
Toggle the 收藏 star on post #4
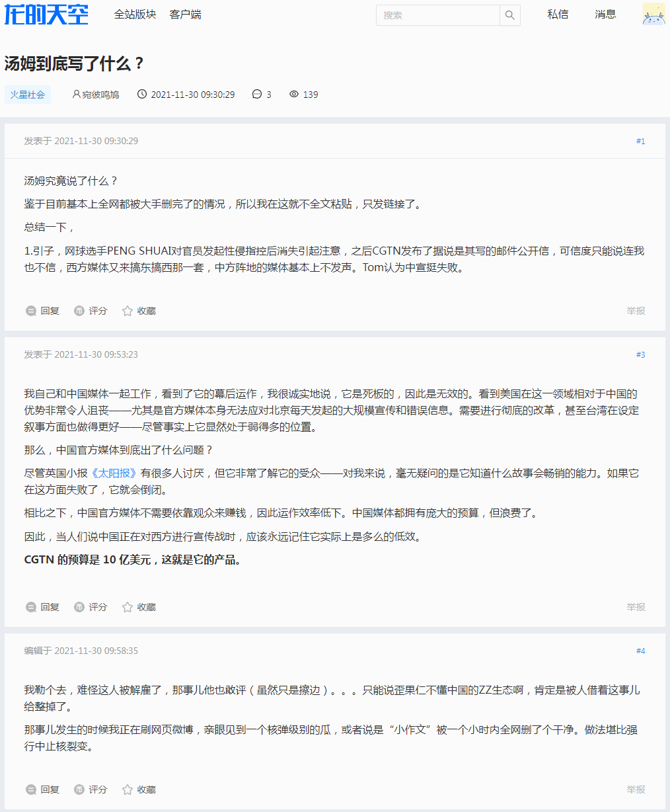pyautogui.click(x=127, y=789)
